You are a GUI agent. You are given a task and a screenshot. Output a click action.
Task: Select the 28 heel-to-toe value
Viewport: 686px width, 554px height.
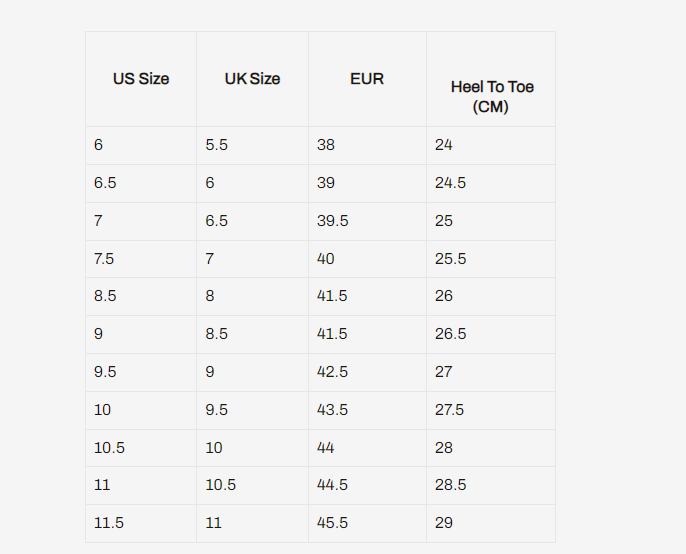(x=444, y=448)
